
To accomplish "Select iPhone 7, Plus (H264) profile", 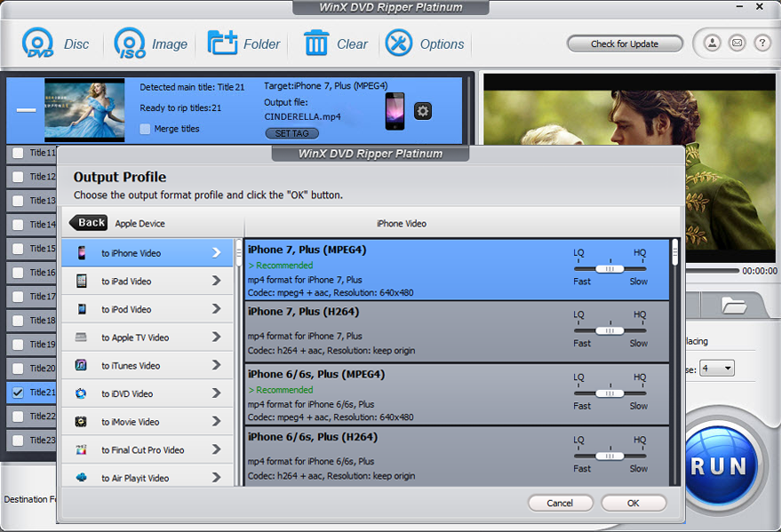I will click(458, 331).
